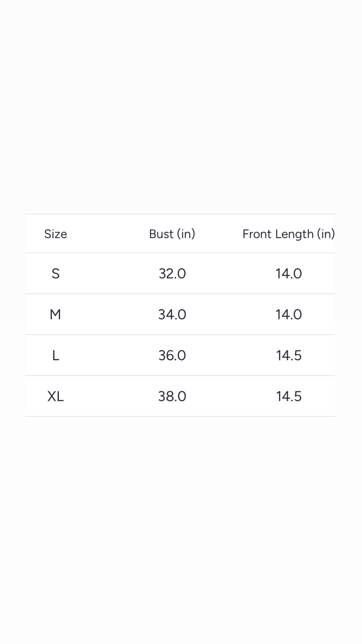Click the front length value for size L
This screenshot has width=362, height=644.
coord(288,355)
